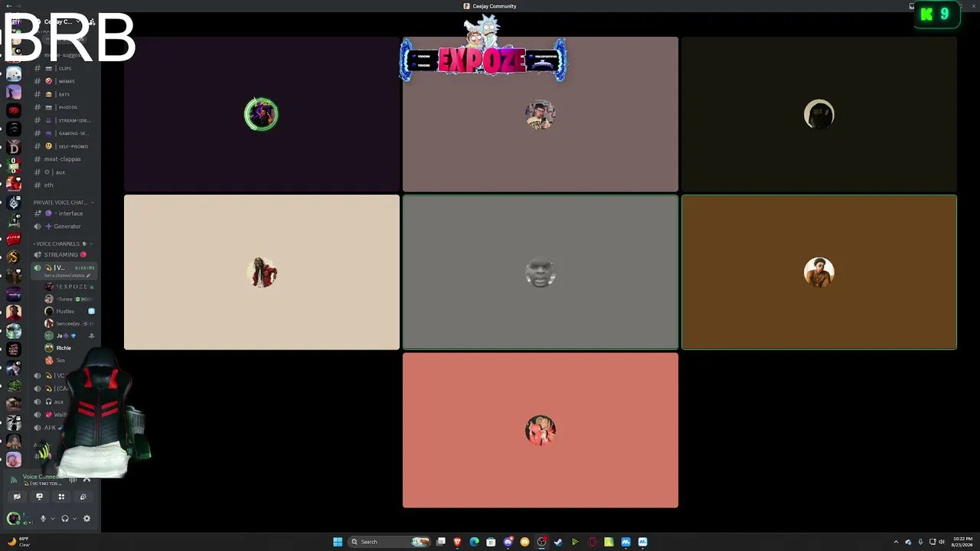Launch Brave browser from taskbar
Viewport: 980px width, 551px height.
(x=458, y=542)
